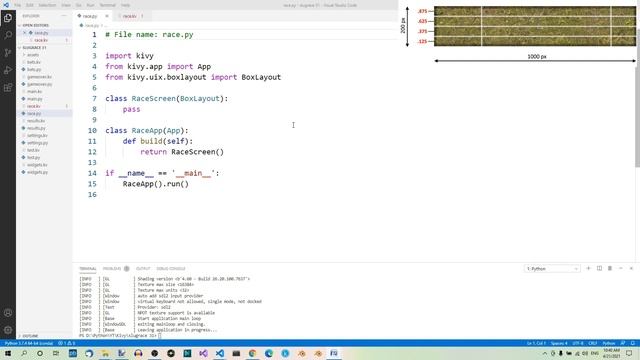Close race.py in Open Editors list
This screenshot has height=360, width=640.
25,33
